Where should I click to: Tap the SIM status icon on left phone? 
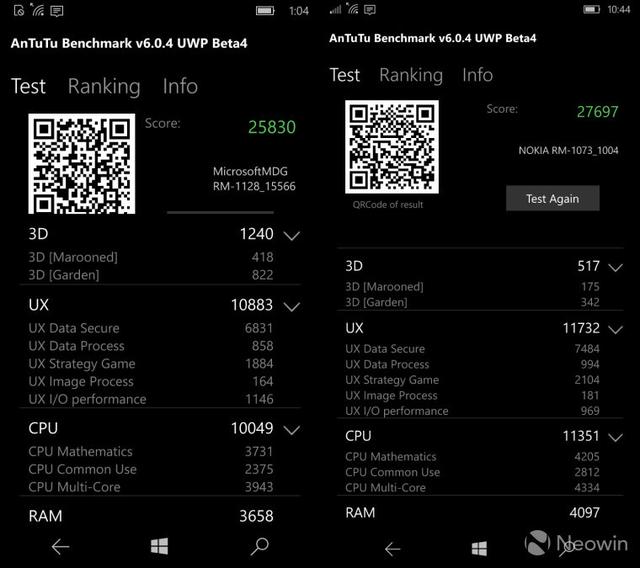click(19, 10)
